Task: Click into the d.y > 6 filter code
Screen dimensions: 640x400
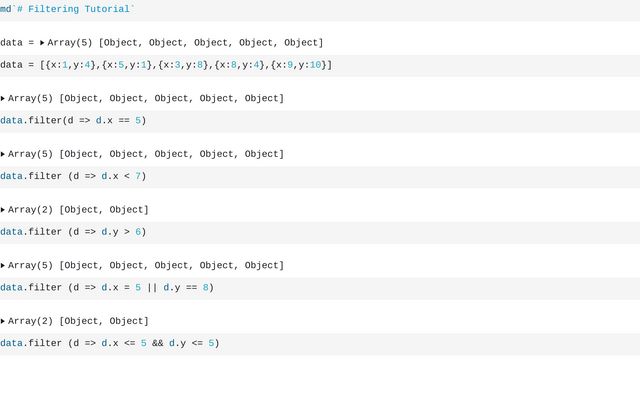Action: pos(320,232)
